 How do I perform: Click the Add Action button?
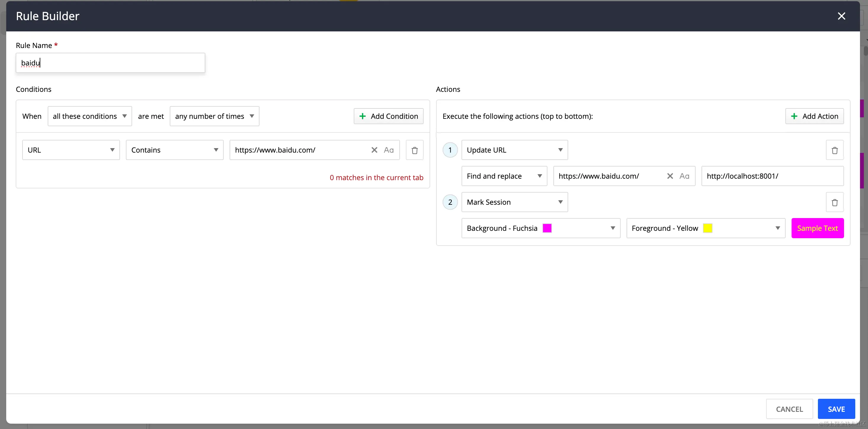pyautogui.click(x=814, y=116)
